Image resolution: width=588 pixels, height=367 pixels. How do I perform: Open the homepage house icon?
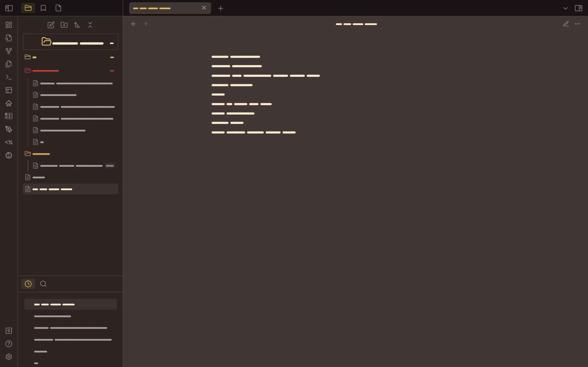(9, 103)
